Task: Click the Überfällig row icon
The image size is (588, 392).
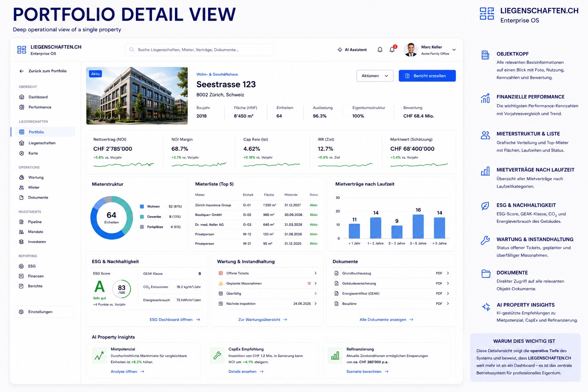Action: [x=220, y=294]
